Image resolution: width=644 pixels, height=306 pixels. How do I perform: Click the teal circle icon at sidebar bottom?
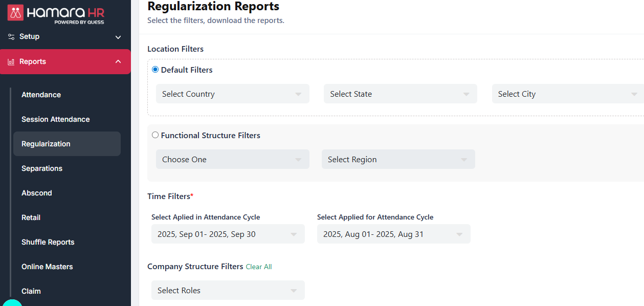(12, 303)
